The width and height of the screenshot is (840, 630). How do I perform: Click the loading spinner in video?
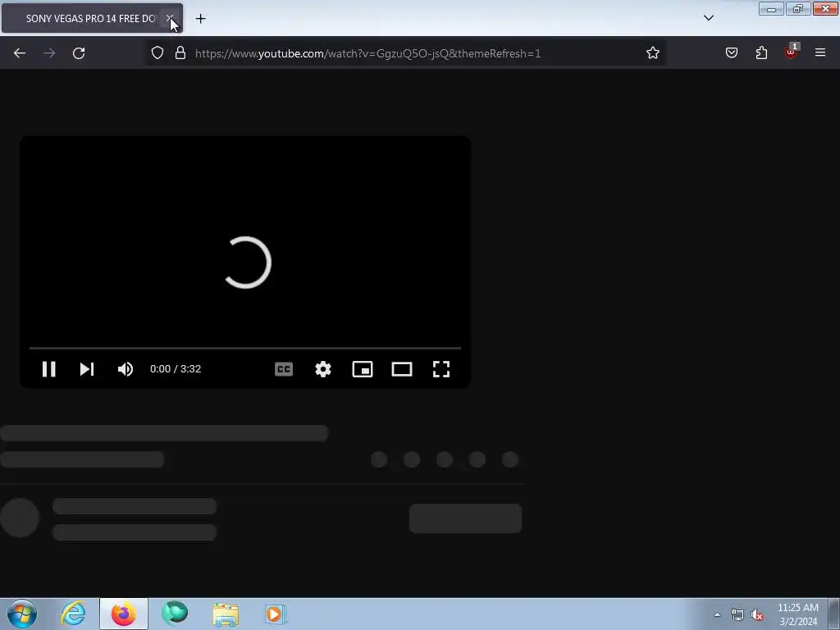click(247, 262)
